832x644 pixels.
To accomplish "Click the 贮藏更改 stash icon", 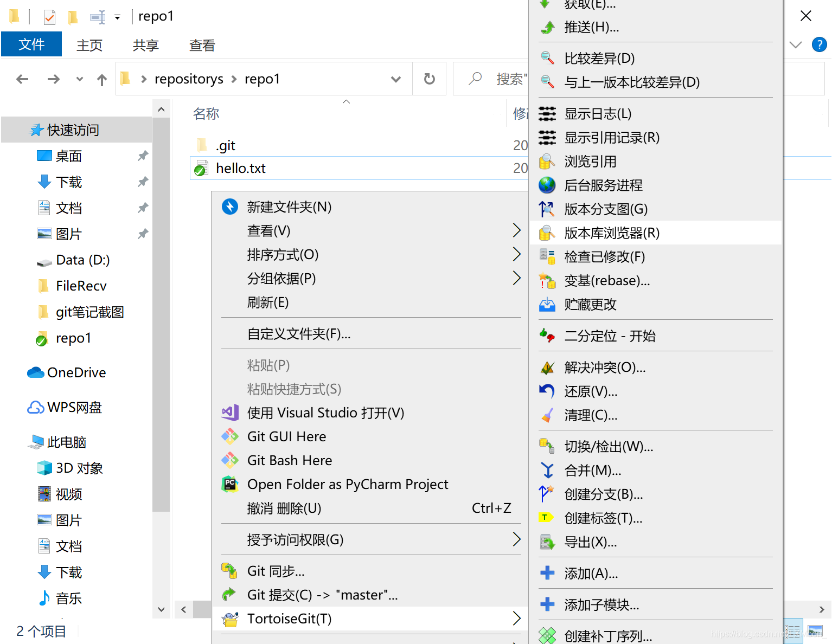I will (x=547, y=305).
